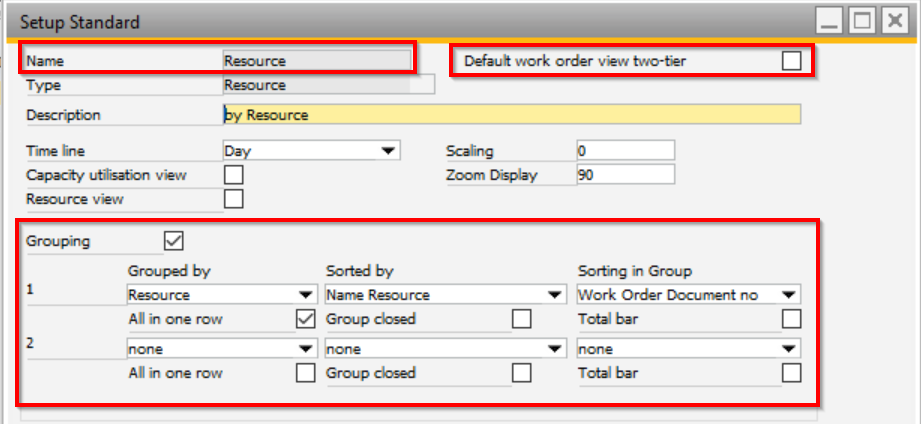Toggle the Capacity utilisation view checkbox
Image resolution: width=921 pixels, height=424 pixels.
click(233, 175)
